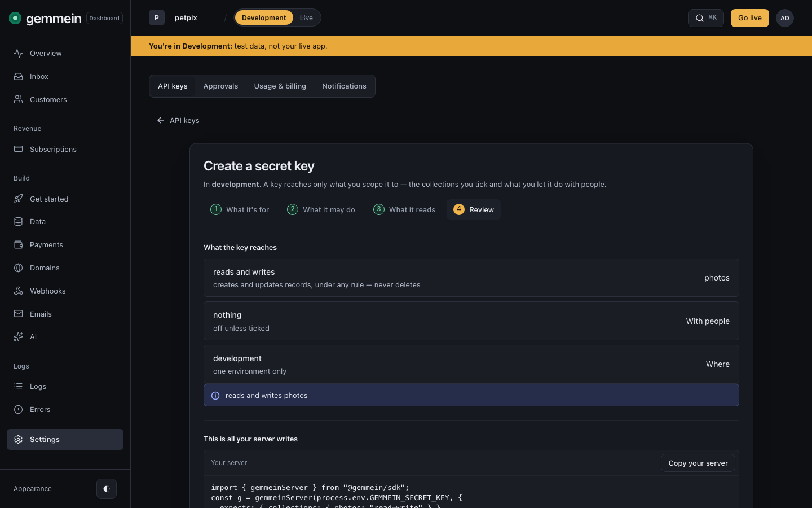Click the Data database icon

coord(19,221)
